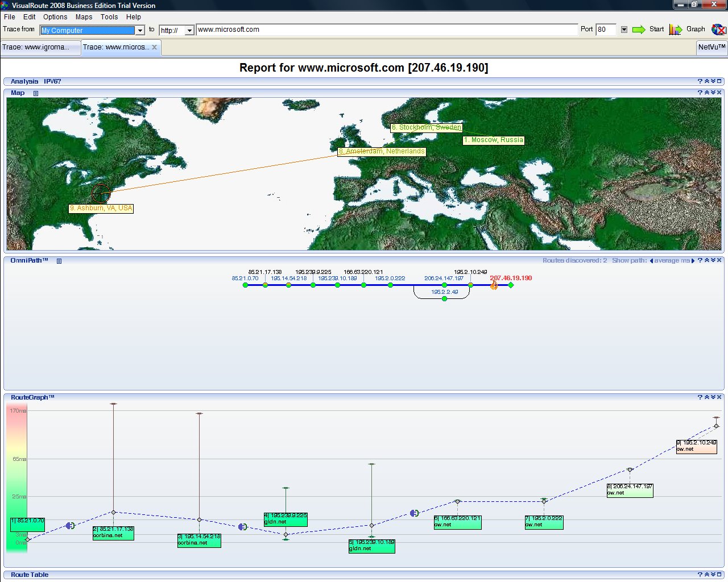Click the Port number field showing 80
This screenshot has height=582, width=728.
point(606,30)
